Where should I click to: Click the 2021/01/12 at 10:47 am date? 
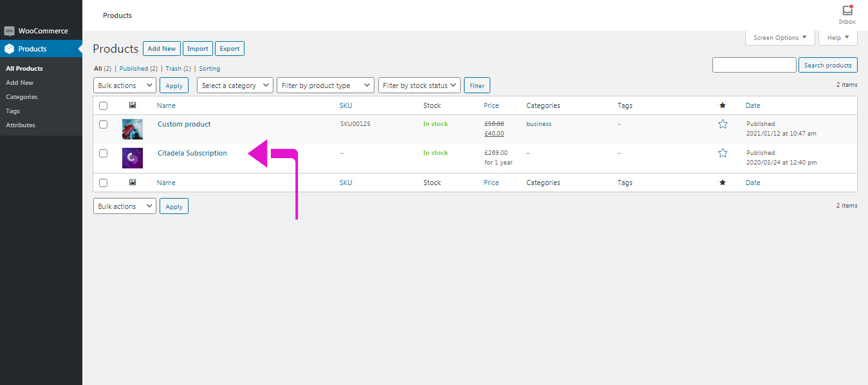781,134
